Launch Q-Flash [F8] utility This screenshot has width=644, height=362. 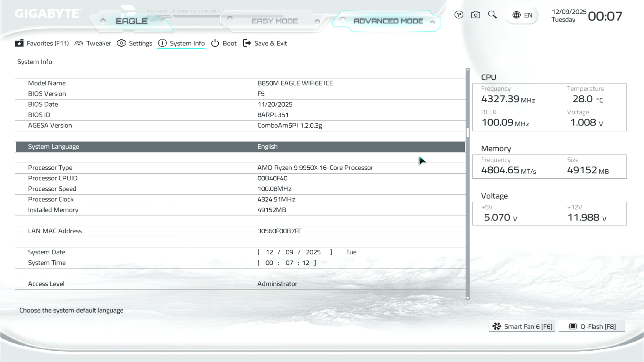point(592,326)
